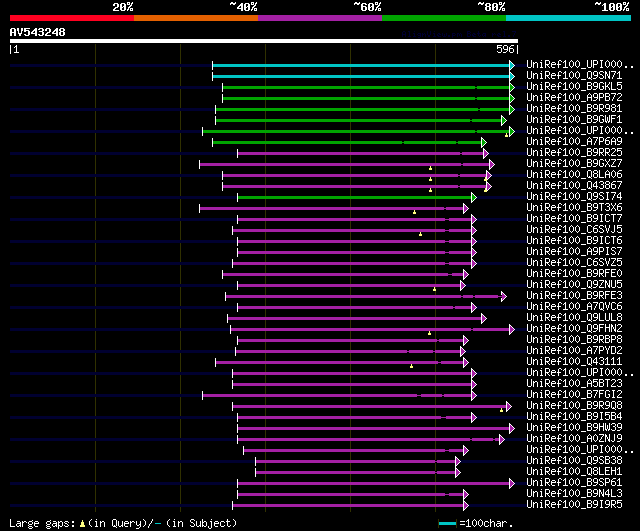Click the UniRef100_C6SVZ5 label
The width and height of the screenshot is (640, 531).
574,263
